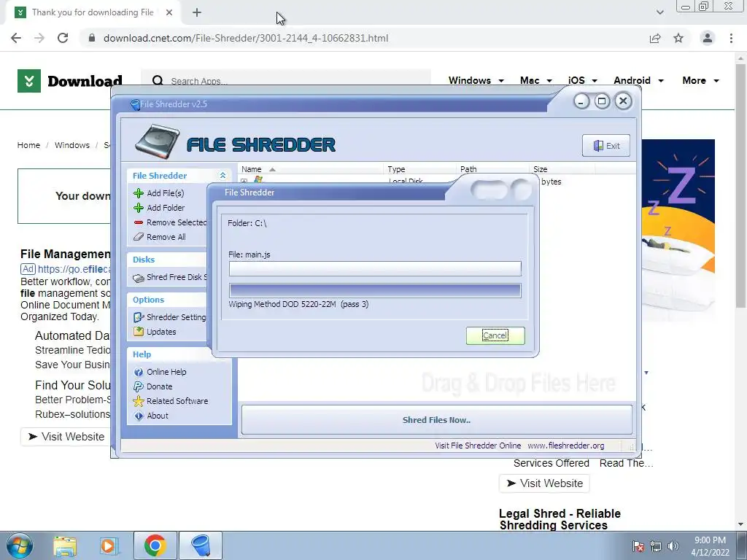
Task: Open the iOS dropdown in CNET nav
Action: click(x=582, y=80)
